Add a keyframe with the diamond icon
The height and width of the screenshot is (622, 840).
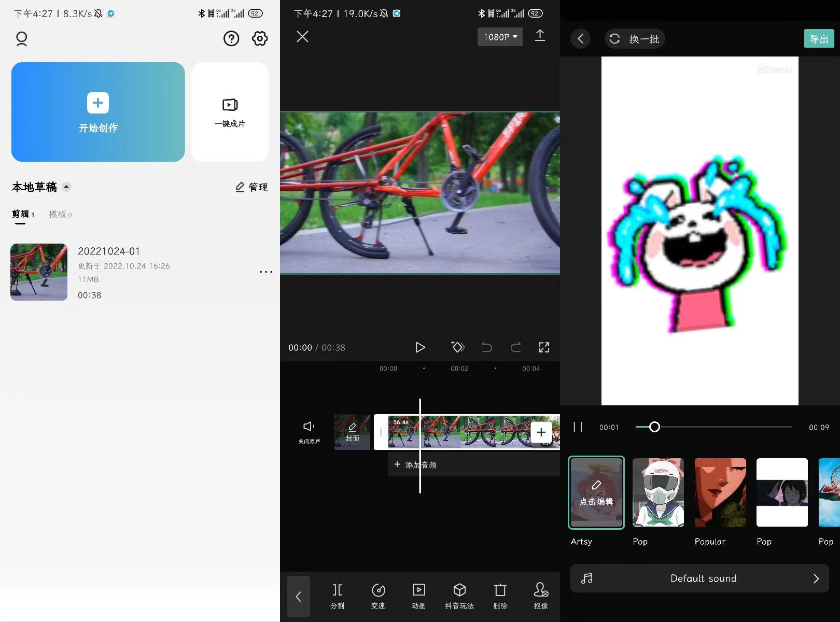[x=458, y=347]
